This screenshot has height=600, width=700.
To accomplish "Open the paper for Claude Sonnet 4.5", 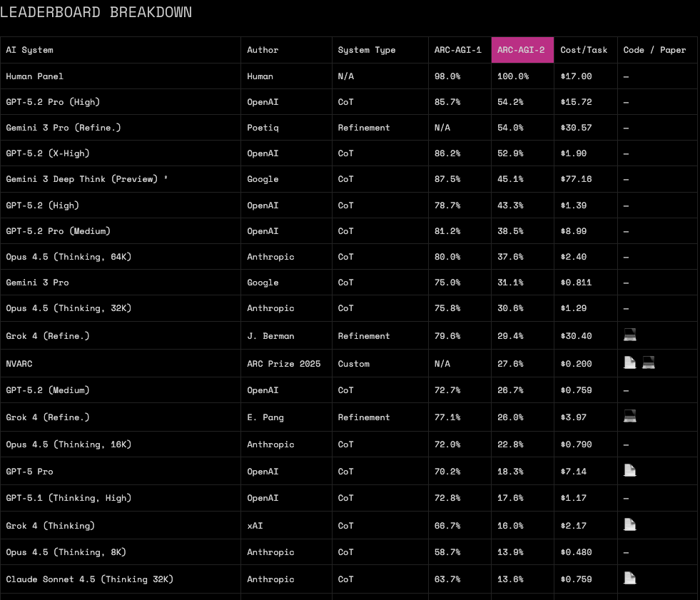I will click(629, 578).
